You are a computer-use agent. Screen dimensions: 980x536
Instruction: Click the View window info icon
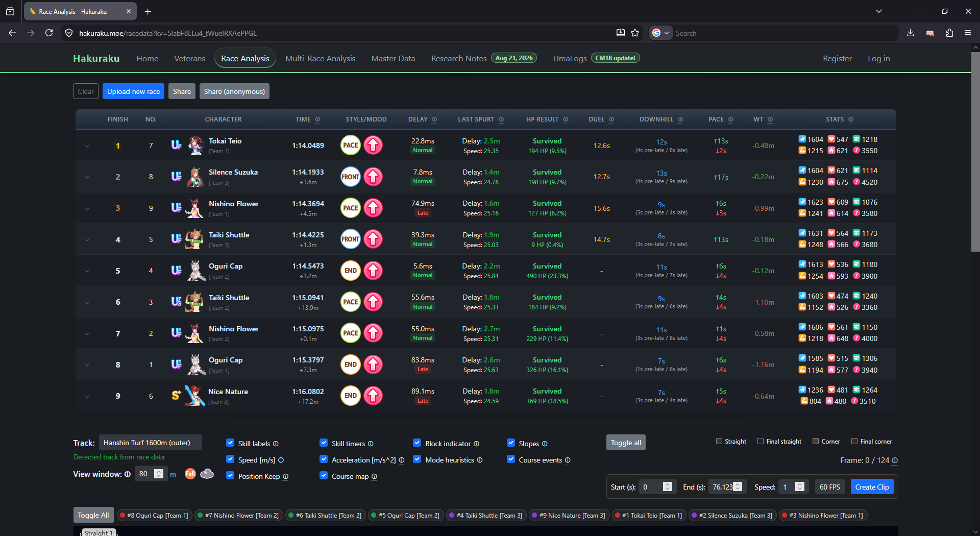[128, 474]
